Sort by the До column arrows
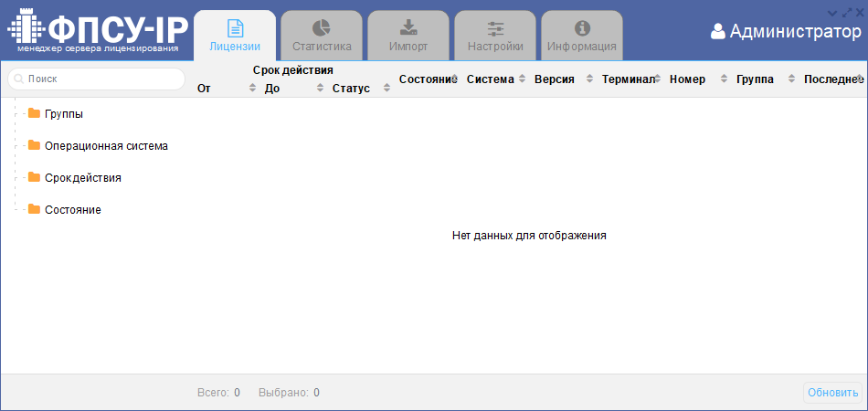This screenshot has height=411, width=868. point(321,89)
